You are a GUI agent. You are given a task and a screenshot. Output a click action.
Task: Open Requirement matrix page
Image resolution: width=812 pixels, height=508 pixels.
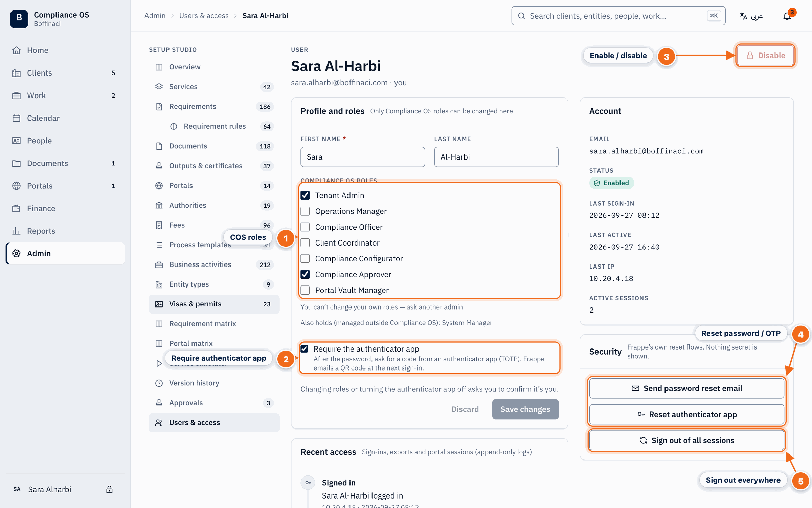[x=214, y=324]
